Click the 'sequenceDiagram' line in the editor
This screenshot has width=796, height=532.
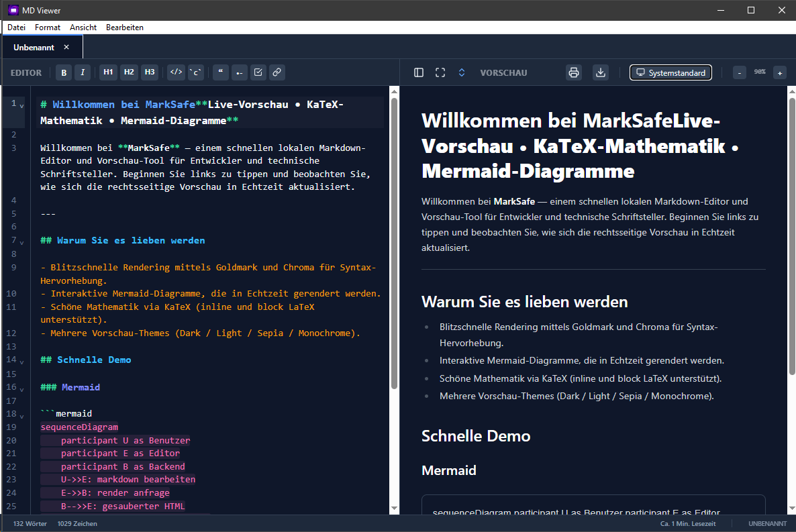click(79, 427)
